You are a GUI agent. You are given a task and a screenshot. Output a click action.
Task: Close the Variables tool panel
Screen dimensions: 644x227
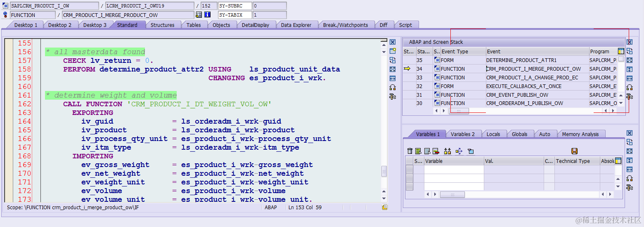pos(630,133)
